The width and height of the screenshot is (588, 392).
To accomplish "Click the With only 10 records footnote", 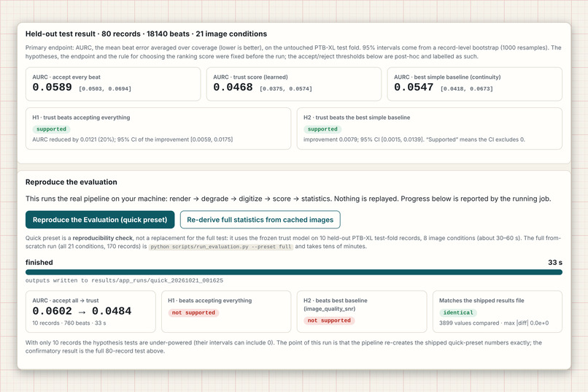I will point(284,347).
